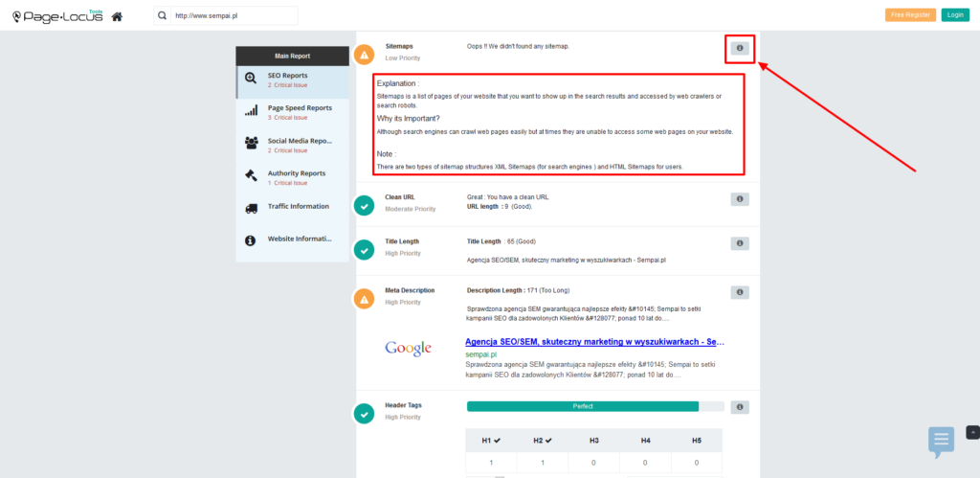Show info for Header Tags row
This screenshot has height=478, width=980.
[740, 407]
